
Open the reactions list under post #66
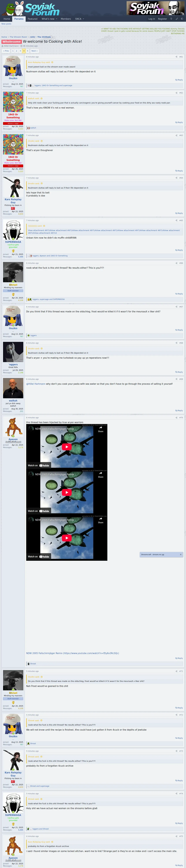pyautogui.click(x=48, y=299)
